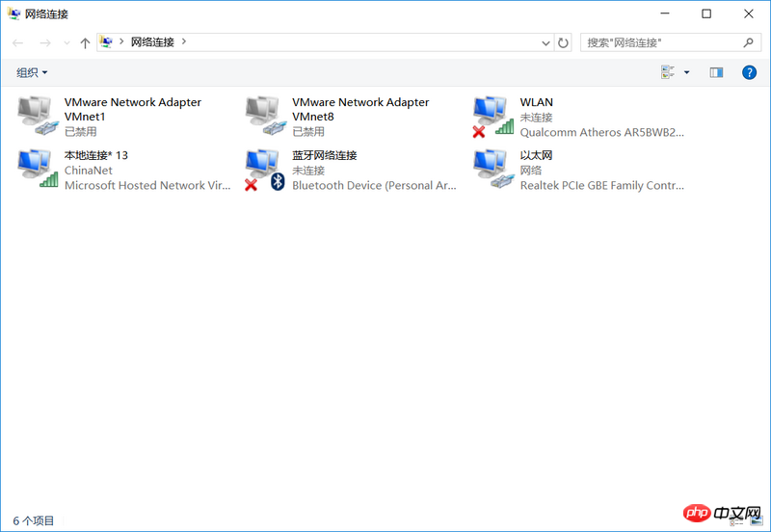771x532 pixels.
Task: Click the 'ChinaNet' status text
Action: point(88,171)
